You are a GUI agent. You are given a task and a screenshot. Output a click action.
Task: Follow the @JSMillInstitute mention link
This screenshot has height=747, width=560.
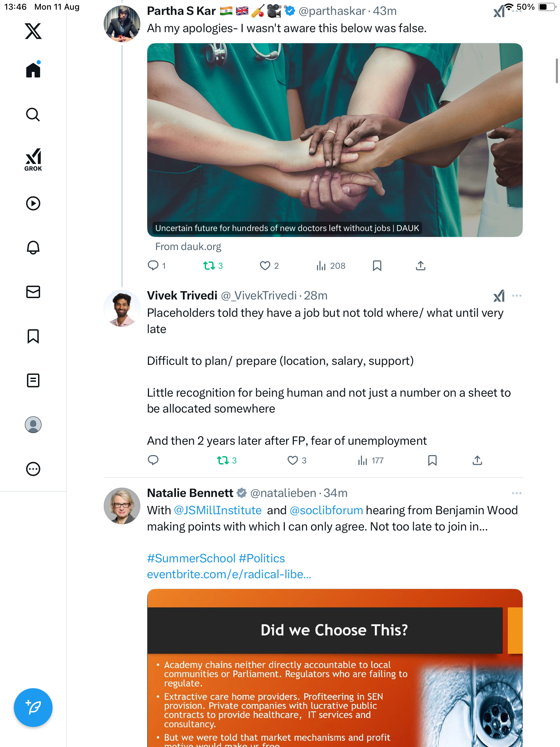click(x=218, y=510)
